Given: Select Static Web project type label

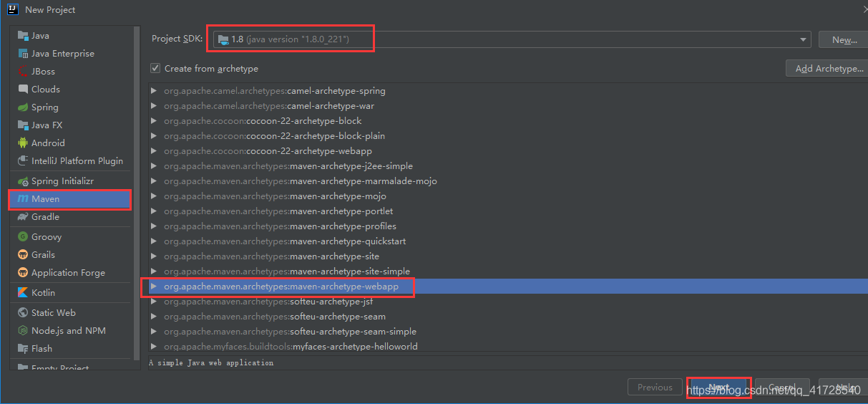Looking at the screenshot, I should [x=54, y=312].
